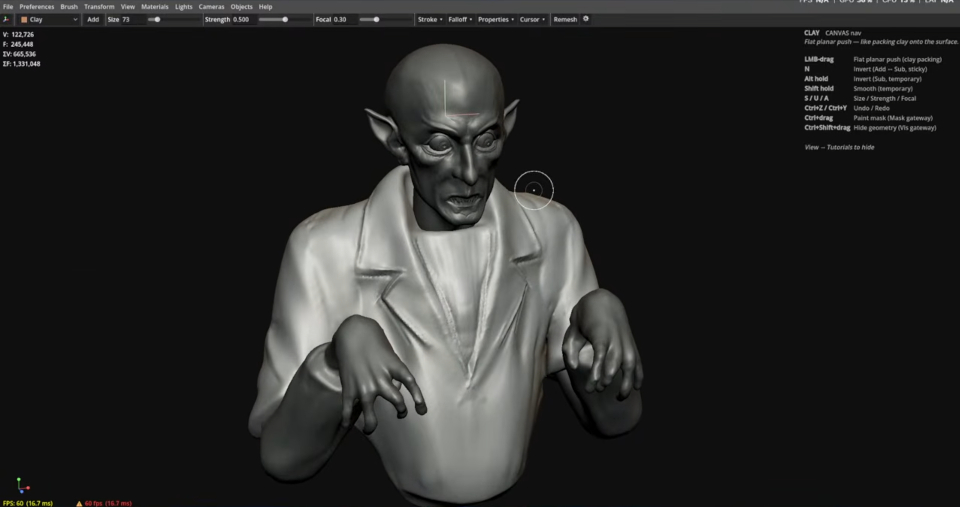This screenshot has height=507, width=960.
Task: Click the CLAY heading in help overlay
Action: coord(812,33)
